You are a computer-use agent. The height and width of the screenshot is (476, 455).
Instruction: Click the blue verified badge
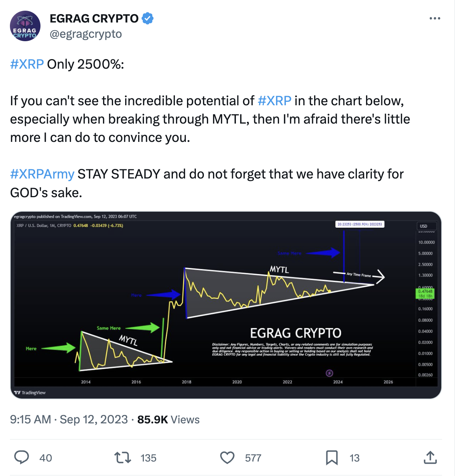[148, 18]
